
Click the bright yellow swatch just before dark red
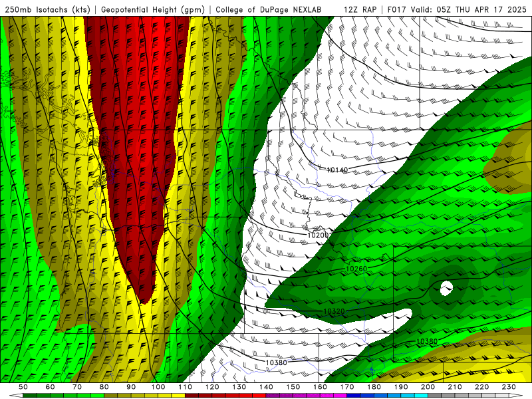pos(178,396)
